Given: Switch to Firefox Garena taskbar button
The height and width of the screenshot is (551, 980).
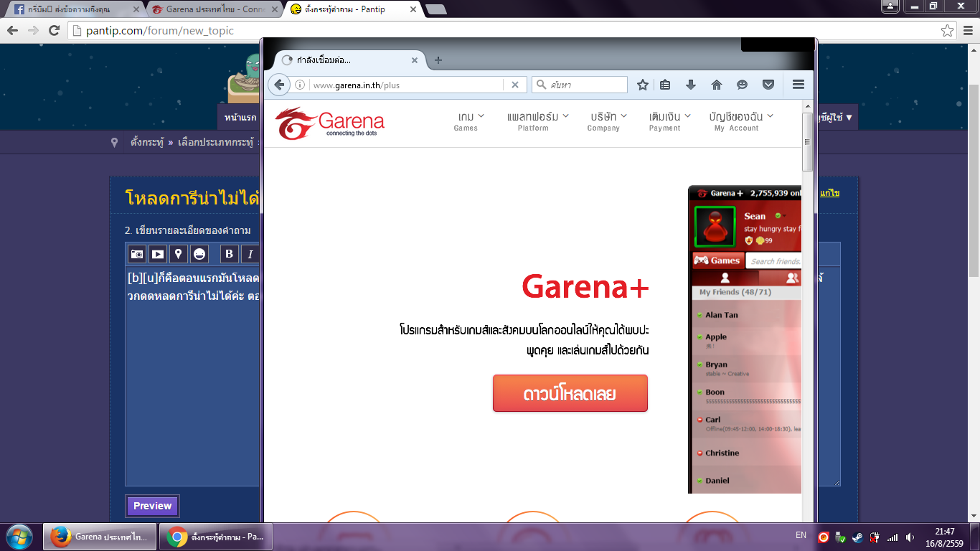Looking at the screenshot, I should pos(100,537).
